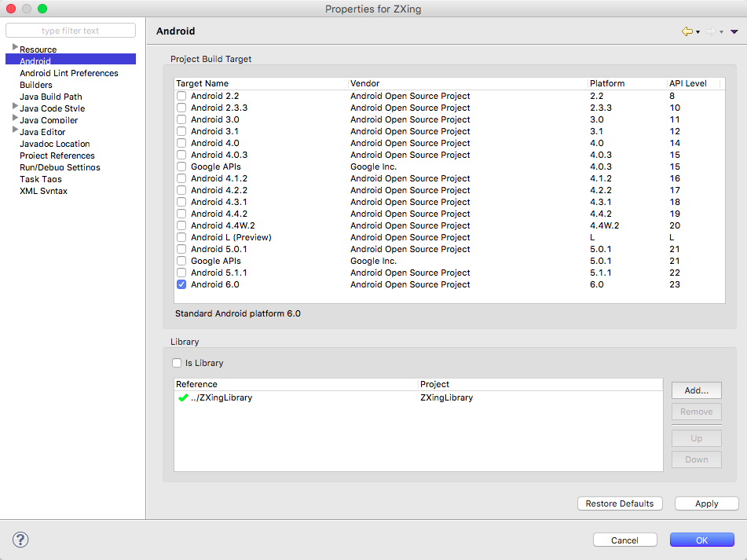Open the Javadoc Location page
747x560 pixels.
pos(55,144)
